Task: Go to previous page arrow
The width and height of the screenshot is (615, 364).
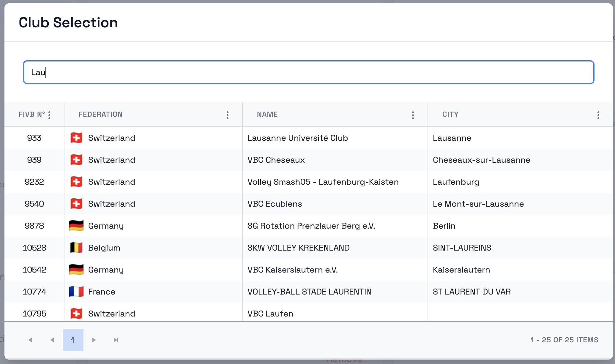Action: point(52,340)
